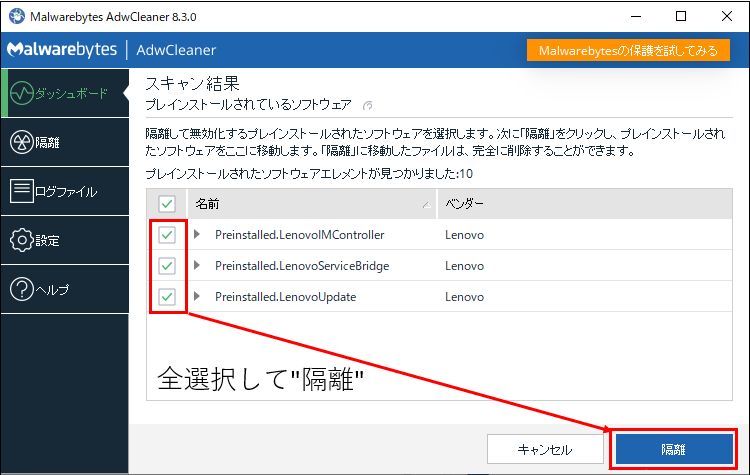Click the ログファイル document icon in the sidebar
Screen dimensions: 750x475
click(22, 191)
